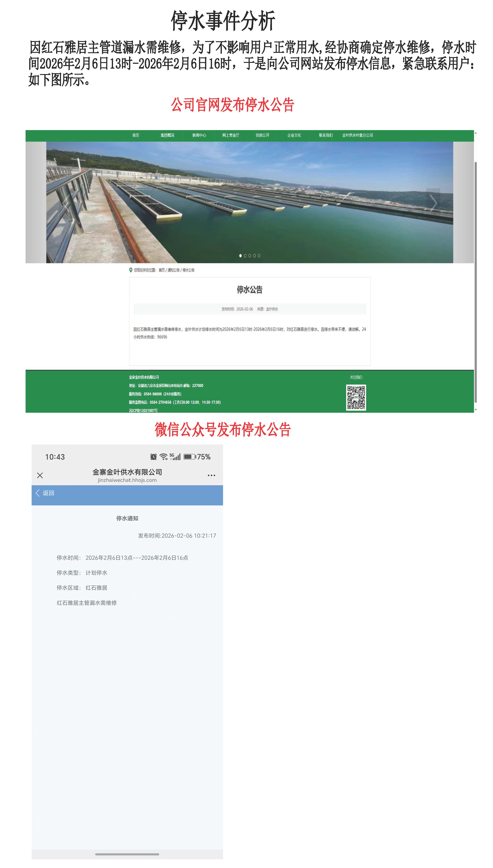Click the QR code under 关注我们
This screenshot has width=493, height=868.
[x=356, y=397]
